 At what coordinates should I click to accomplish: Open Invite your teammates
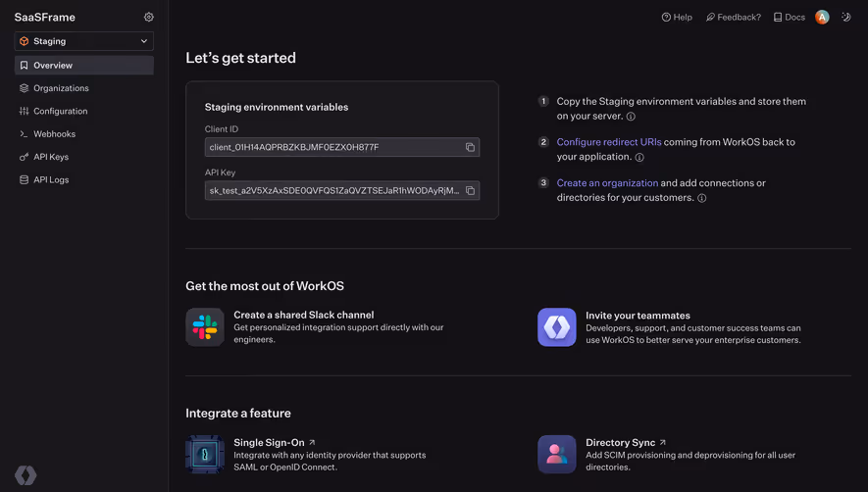[x=638, y=316]
